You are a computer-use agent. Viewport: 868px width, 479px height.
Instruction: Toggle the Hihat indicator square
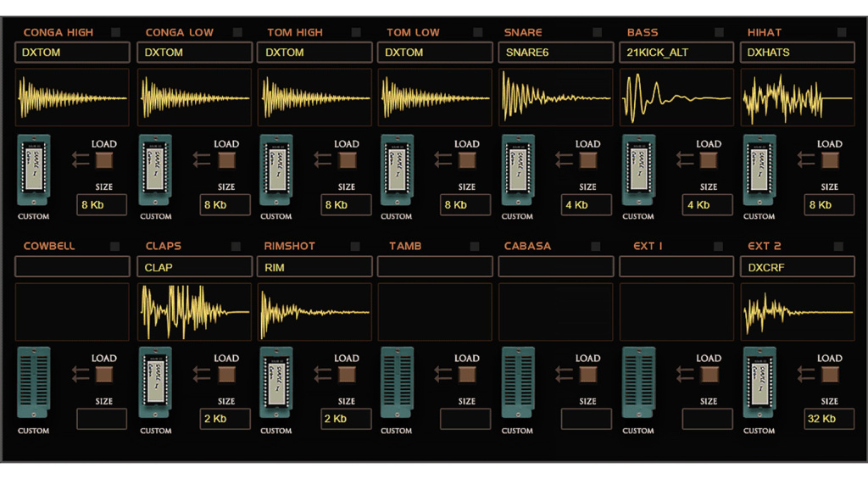[x=842, y=32]
